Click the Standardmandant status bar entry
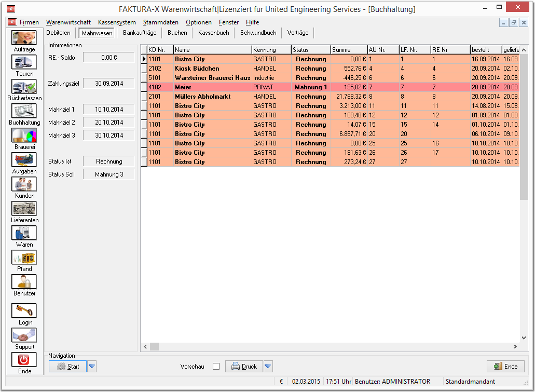 (x=470, y=382)
